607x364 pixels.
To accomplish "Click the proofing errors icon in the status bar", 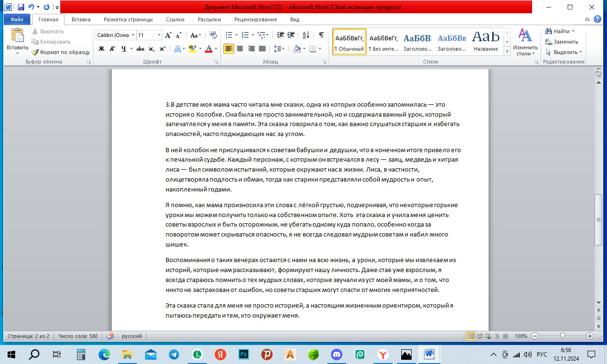I will (x=110, y=336).
